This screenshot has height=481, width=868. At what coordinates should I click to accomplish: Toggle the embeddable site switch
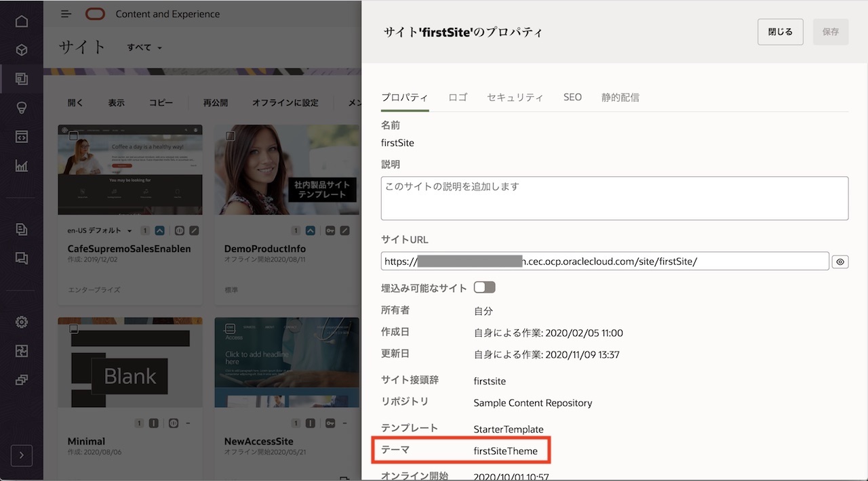point(484,288)
